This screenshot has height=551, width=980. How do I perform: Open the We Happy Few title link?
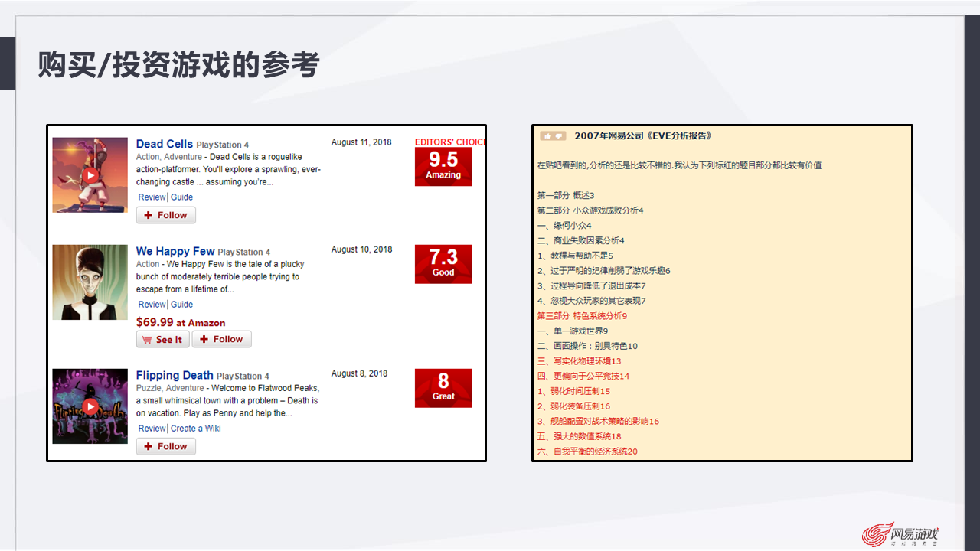coord(175,251)
